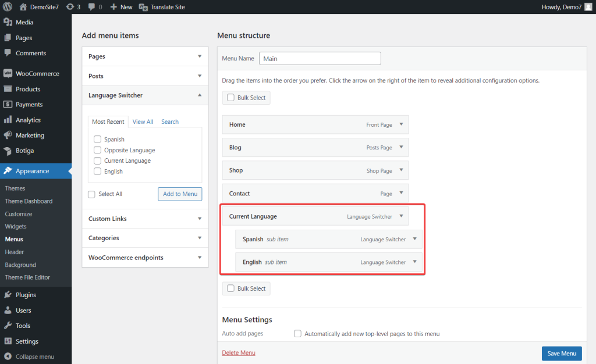Screen dimensions: 596x364
Task: Expand the English sub item options
Action: point(414,262)
